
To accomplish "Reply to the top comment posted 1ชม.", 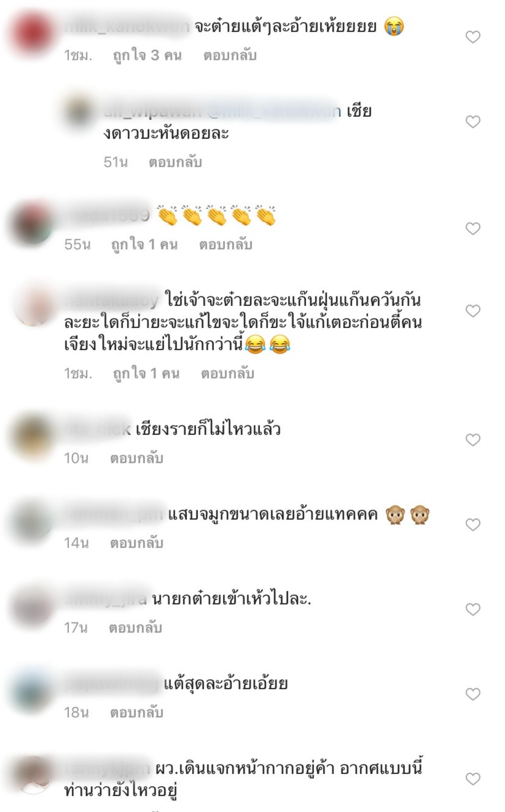I will coord(230,56).
